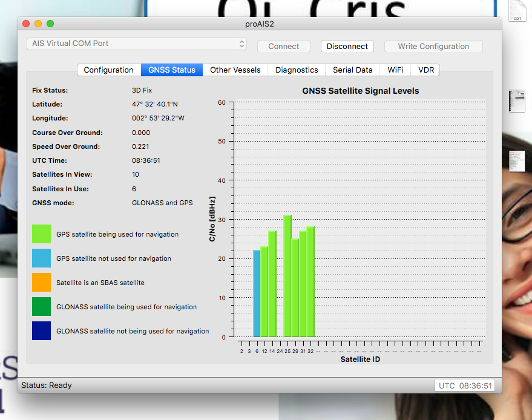The image size is (532, 420).
Task: Click the UTC clock box in status bar
Action: (465, 386)
